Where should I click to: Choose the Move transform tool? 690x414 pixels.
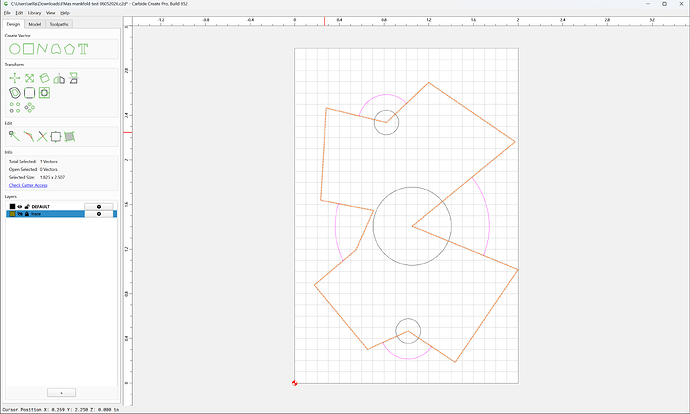click(15, 78)
